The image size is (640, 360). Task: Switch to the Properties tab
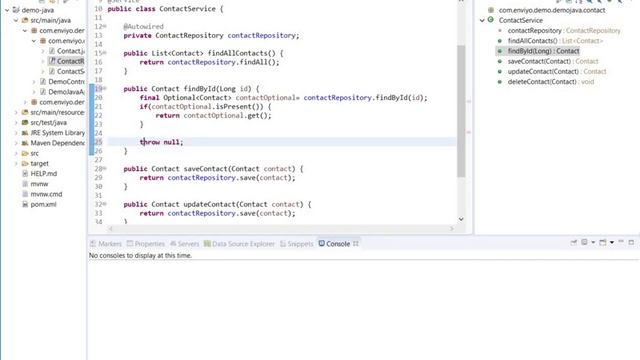[146, 244]
